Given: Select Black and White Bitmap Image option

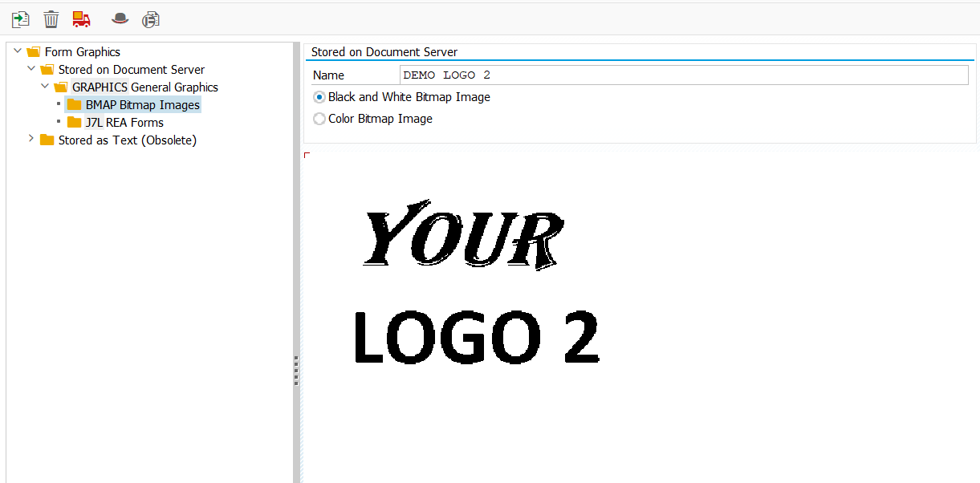Looking at the screenshot, I should coord(319,97).
